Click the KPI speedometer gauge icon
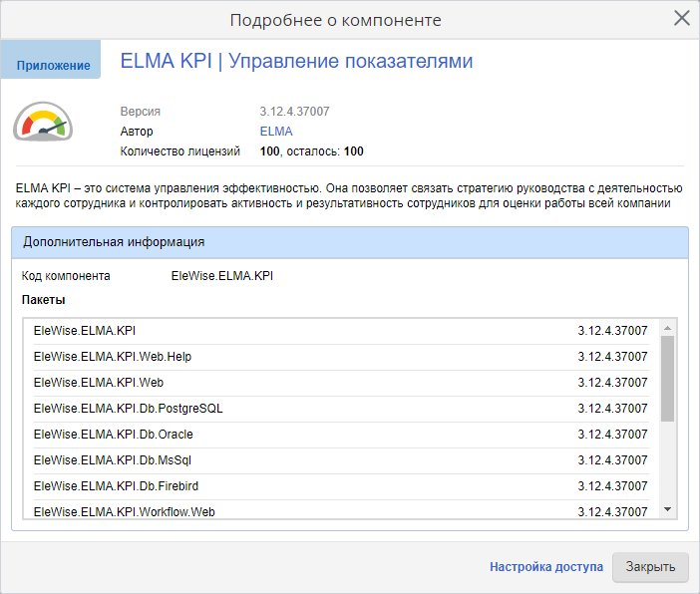Viewport: 700px width, 594px height. coord(43,123)
